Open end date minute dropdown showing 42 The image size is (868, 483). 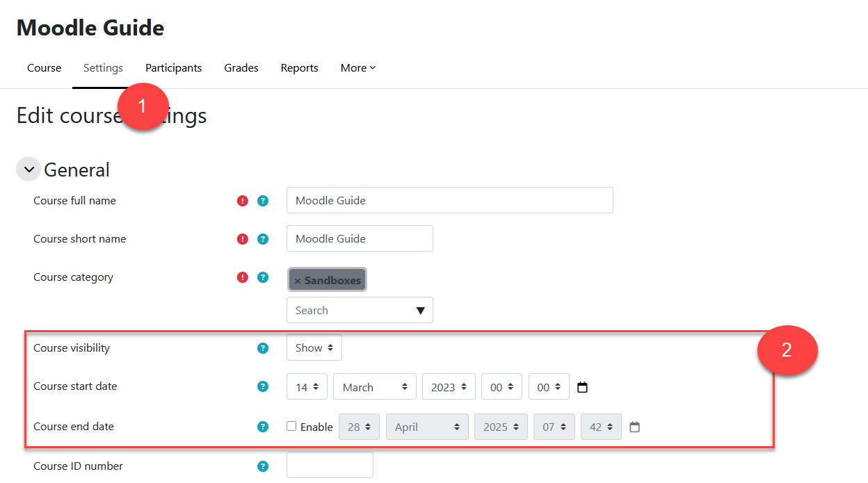[602, 427]
